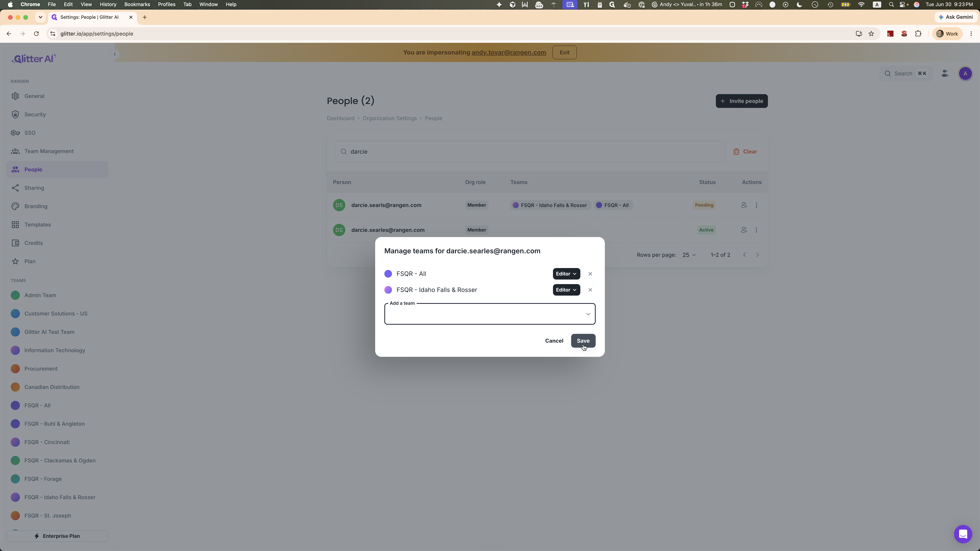Go to Dashboard breadcrumb

point(341,118)
